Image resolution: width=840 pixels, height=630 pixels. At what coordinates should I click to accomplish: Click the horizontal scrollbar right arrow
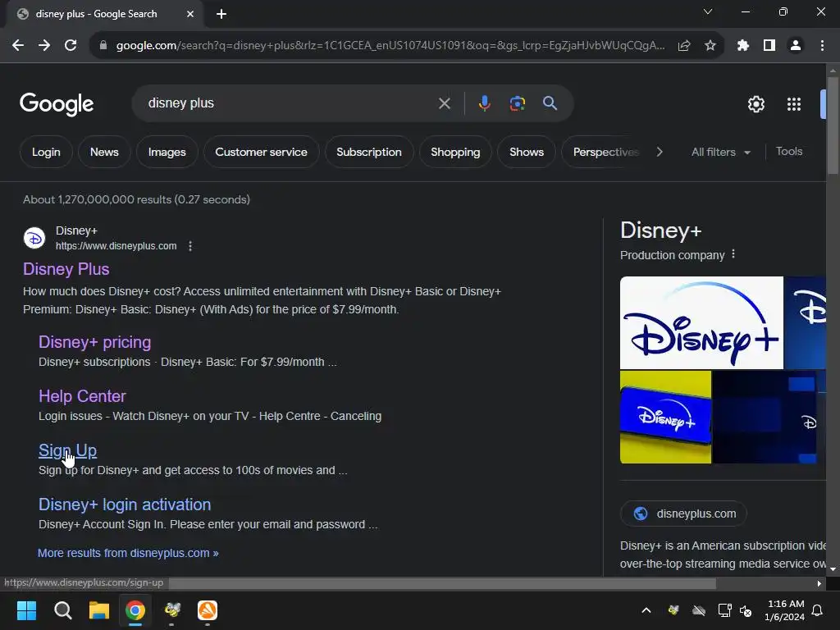(x=819, y=583)
